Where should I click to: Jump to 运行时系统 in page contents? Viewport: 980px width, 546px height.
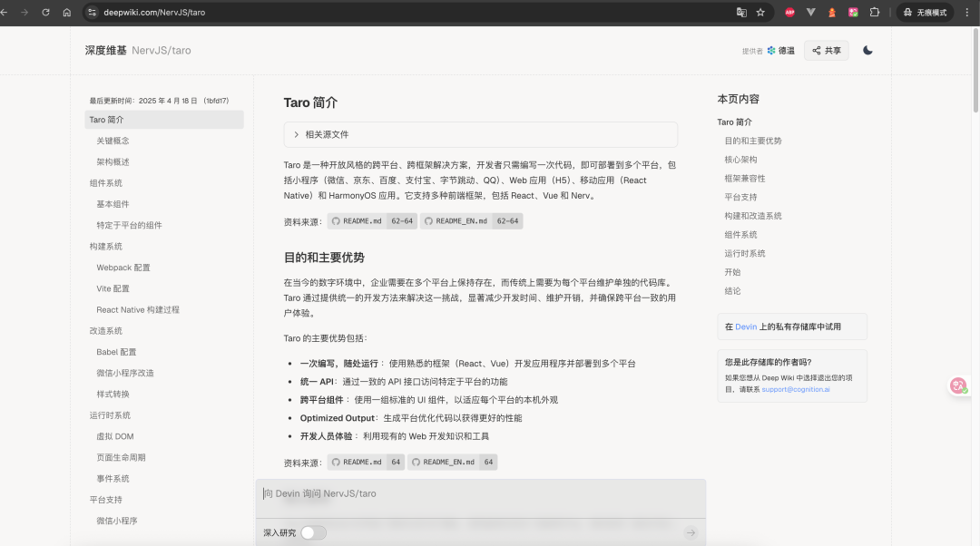pos(744,254)
